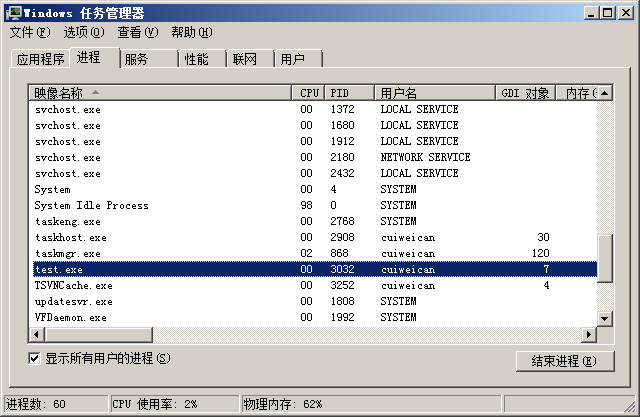Select the taskeng.exe process row
The height and width of the screenshot is (417, 640).
[x=315, y=221]
